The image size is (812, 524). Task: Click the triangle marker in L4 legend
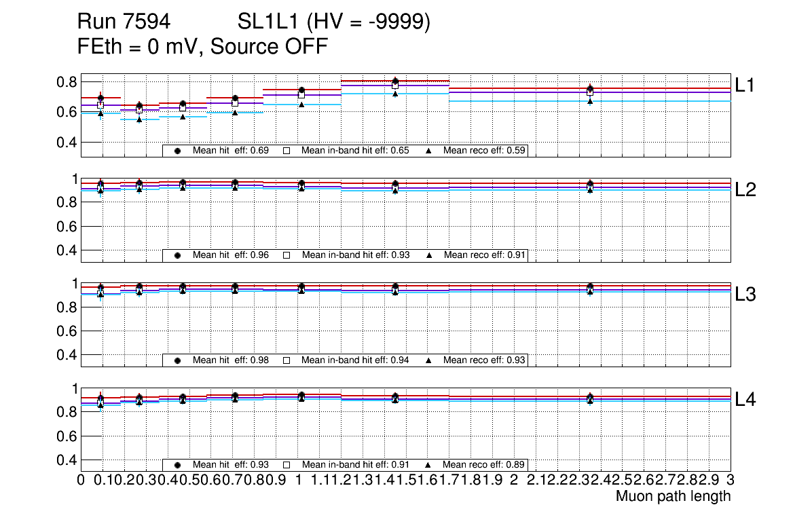(x=429, y=465)
